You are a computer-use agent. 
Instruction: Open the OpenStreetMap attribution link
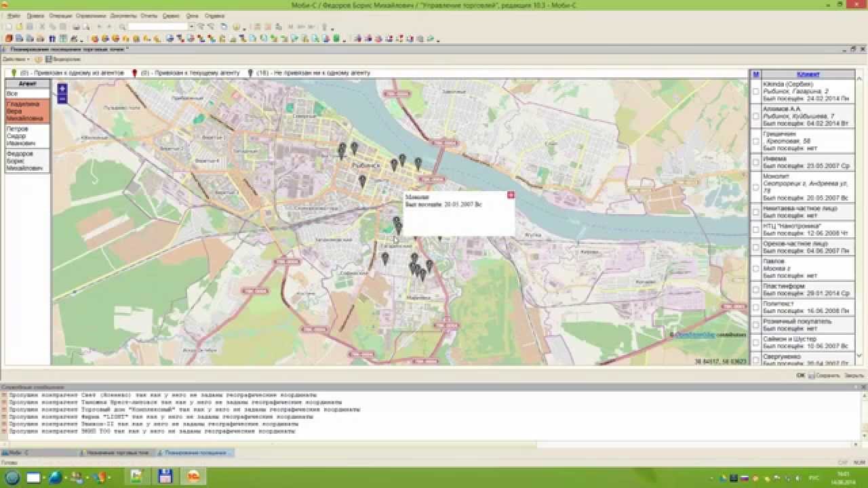(x=694, y=335)
